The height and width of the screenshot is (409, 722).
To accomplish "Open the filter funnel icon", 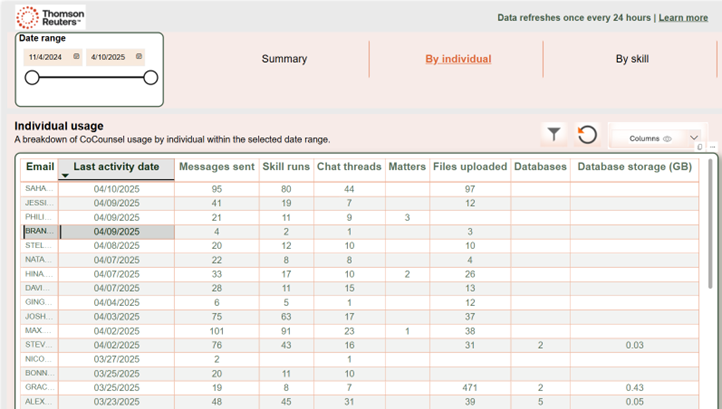I will click(x=554, y=134).
